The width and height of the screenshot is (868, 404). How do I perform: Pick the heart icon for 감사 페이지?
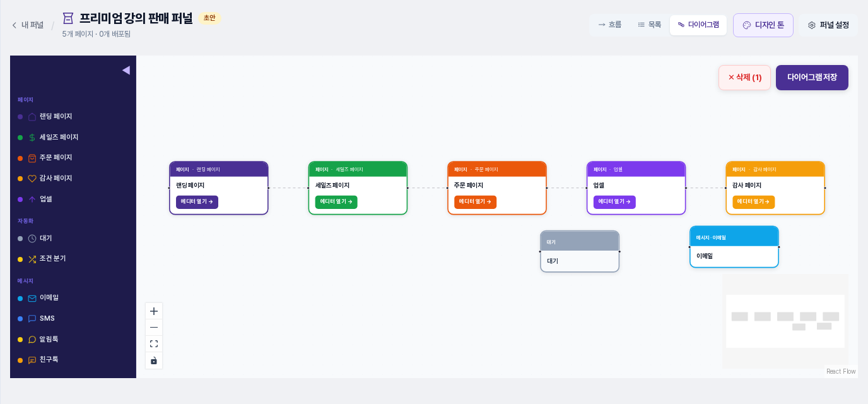(x=32, y=179)
